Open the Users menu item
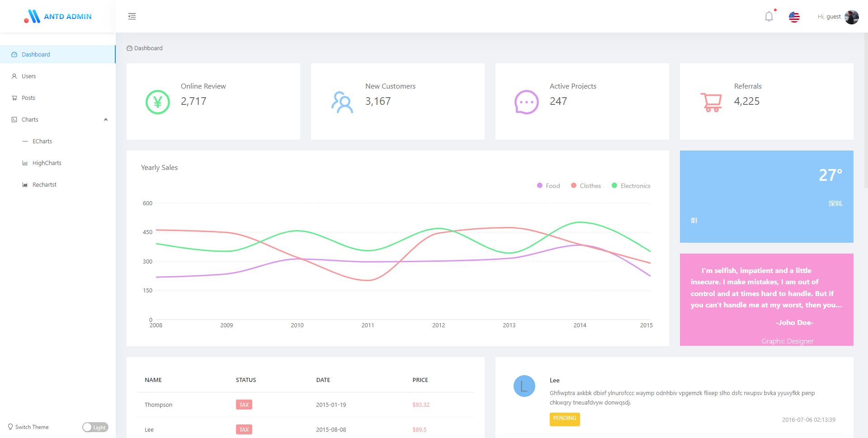This screenshot has height=438, width=868. click(x=29, y=76)
